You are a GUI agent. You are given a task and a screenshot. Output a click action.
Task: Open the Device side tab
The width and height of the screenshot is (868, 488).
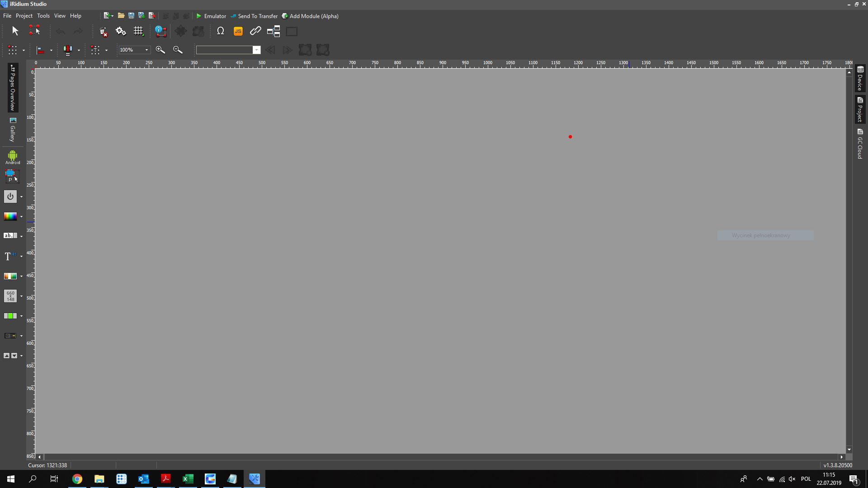point(860,78)
